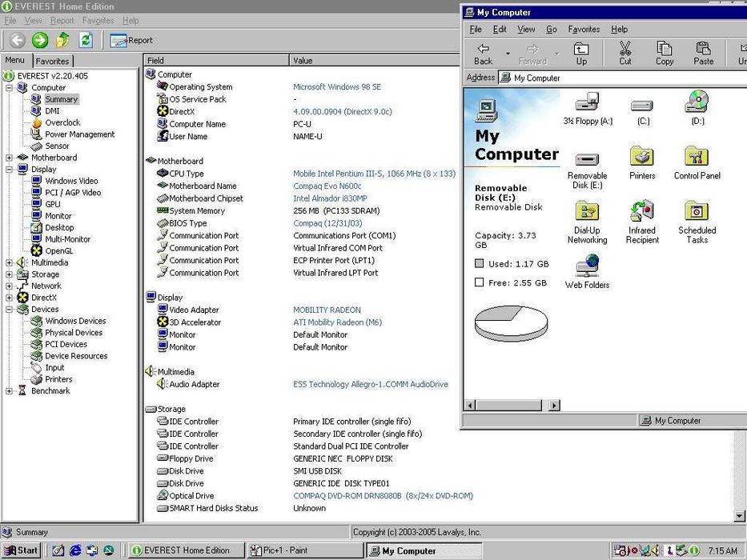Click ESS Technology Allegro-1.COMM AudioDrive link

tap(370, 384)
